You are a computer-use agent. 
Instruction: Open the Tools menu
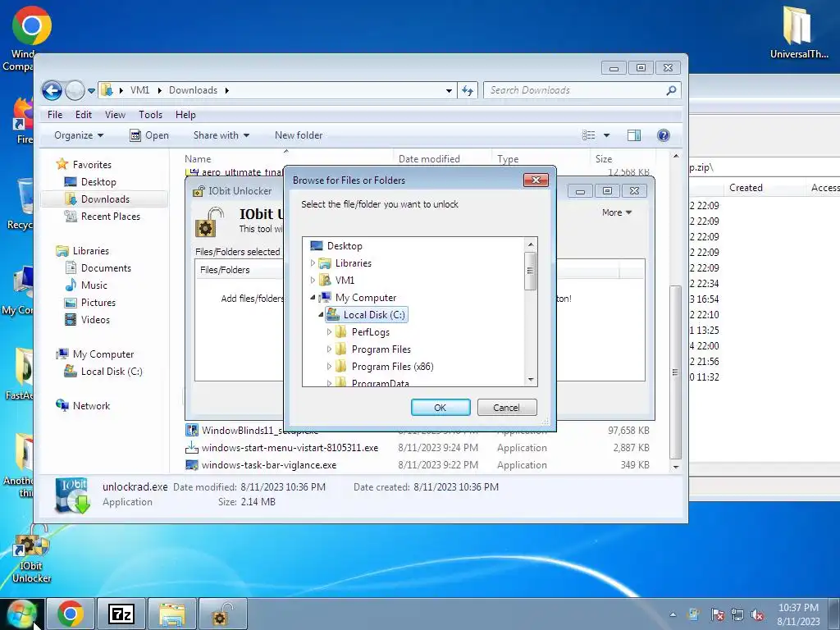pyautogui.click(x=150, y=115)
